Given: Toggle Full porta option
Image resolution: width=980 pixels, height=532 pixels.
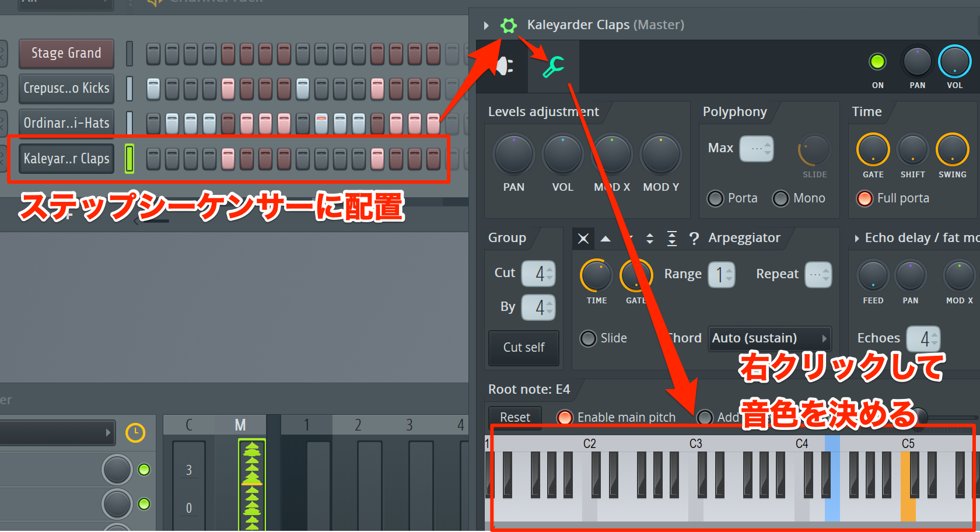Looking at the screenshot, I should 864,199.
